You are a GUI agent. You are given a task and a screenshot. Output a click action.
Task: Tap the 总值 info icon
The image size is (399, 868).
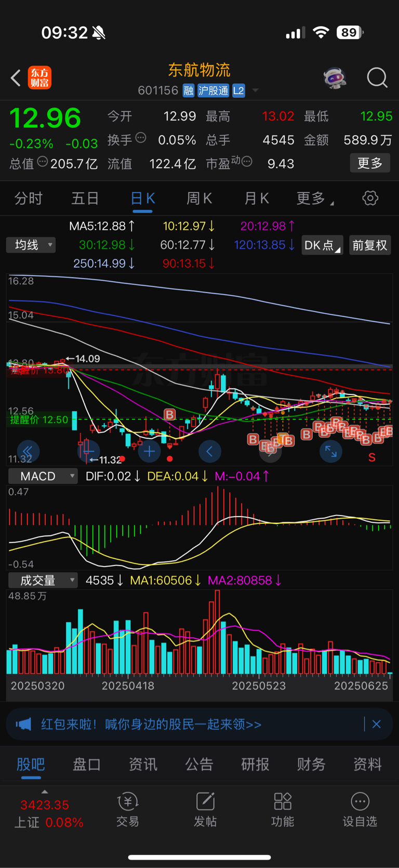(x=43, y=162)
